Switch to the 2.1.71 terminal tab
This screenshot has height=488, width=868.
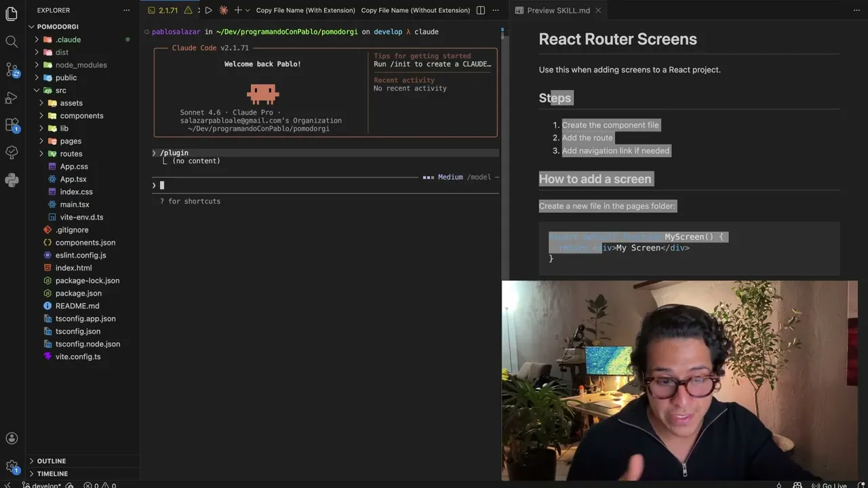(x=168, y=10)
